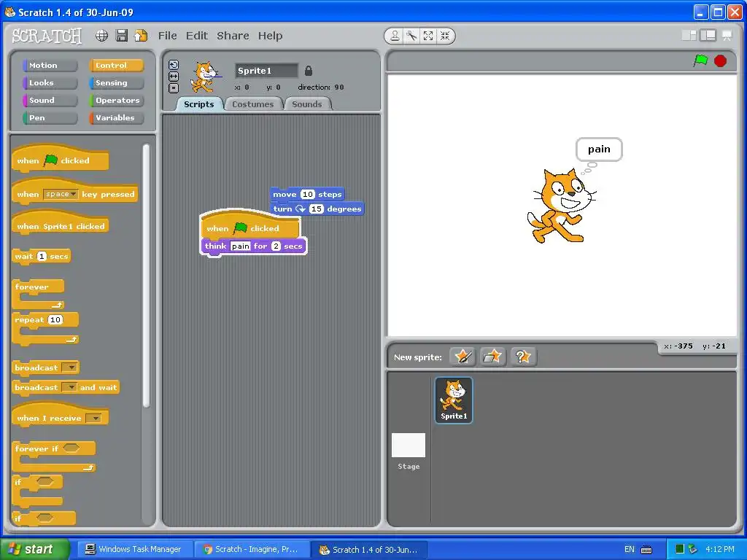Image resolution: width=747 pixels, height=560 pixels.
Task: Enter presentation mode
Action: click(x=727, y=35)
